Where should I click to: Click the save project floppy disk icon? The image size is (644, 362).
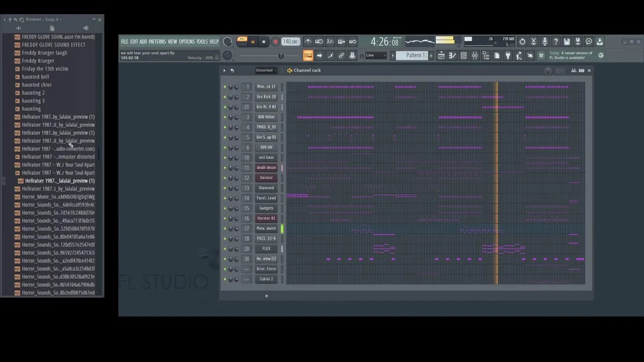click(567, 42)
